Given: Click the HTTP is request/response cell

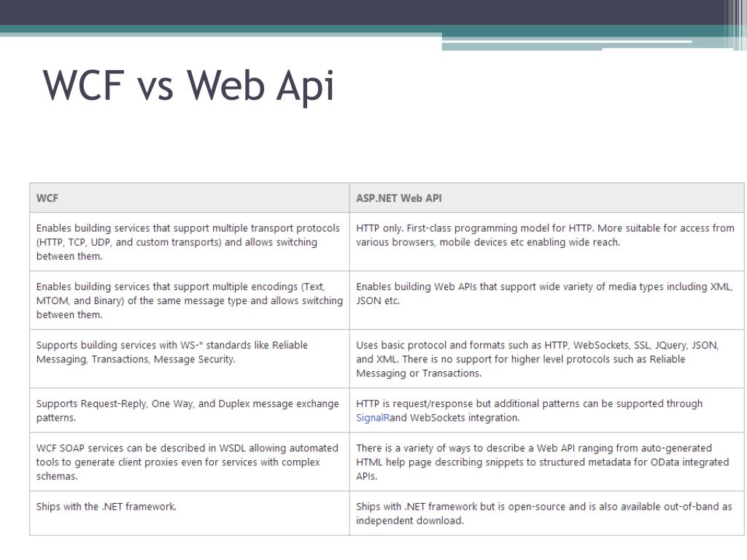Looking at the screenshot, I should pyautogui.click(x=547, y=411).
